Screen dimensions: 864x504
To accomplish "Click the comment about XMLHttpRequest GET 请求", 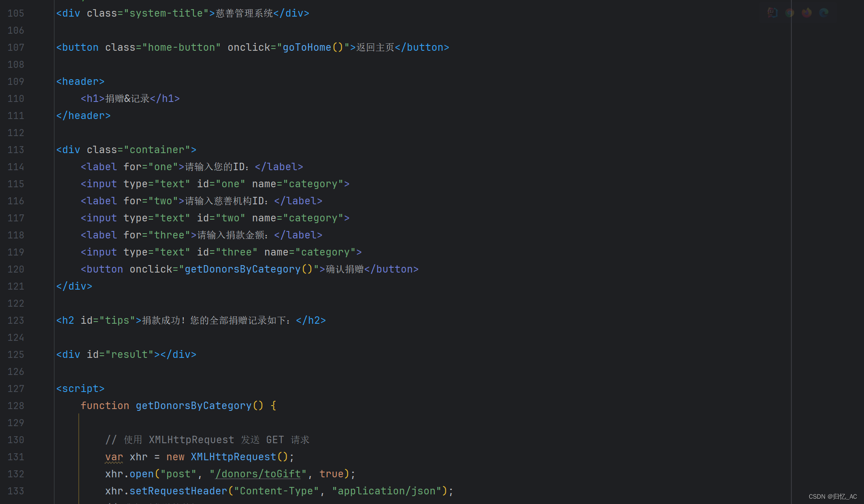I will click(207, 440).
